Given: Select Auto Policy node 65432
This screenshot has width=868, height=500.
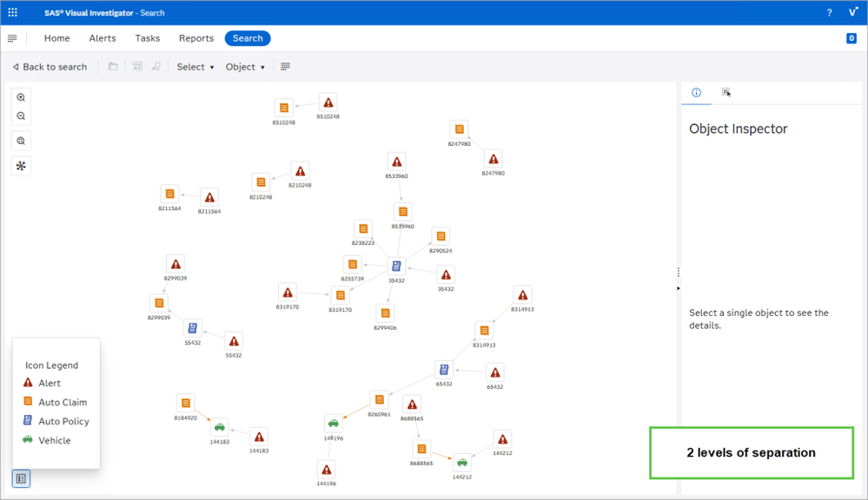Looking at the screenshot, I should (x=444, y=370).
